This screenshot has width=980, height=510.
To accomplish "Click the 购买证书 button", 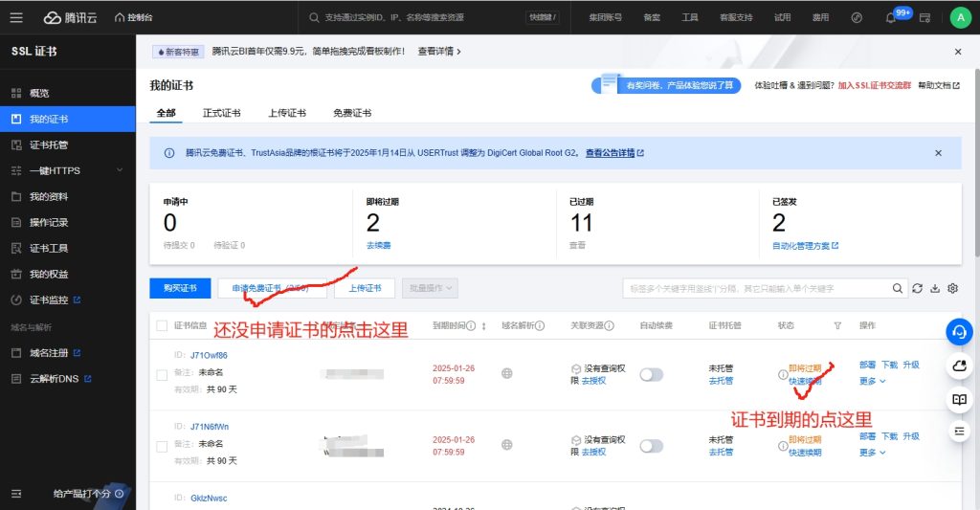I will click(180, 288).
